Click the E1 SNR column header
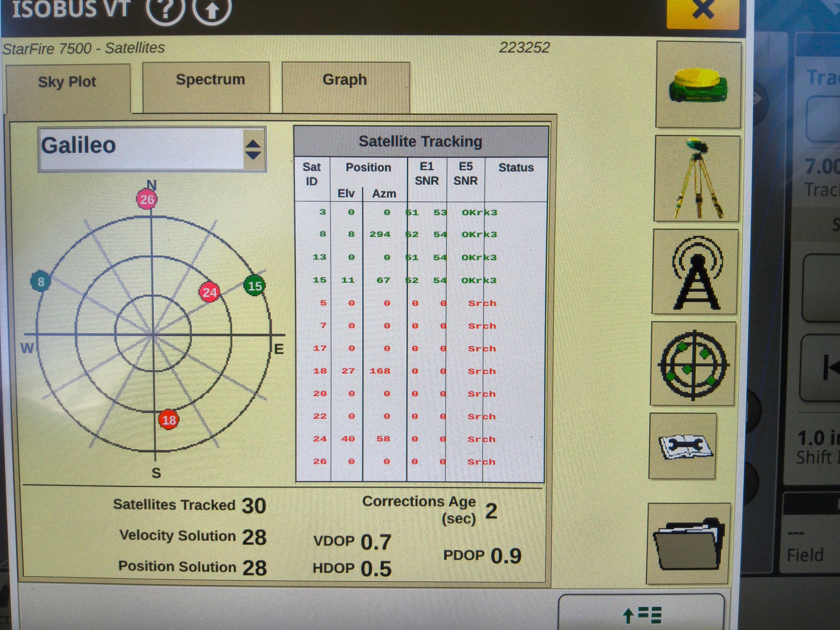The height and width of the screenshot is (630, 840). [427, 173]
